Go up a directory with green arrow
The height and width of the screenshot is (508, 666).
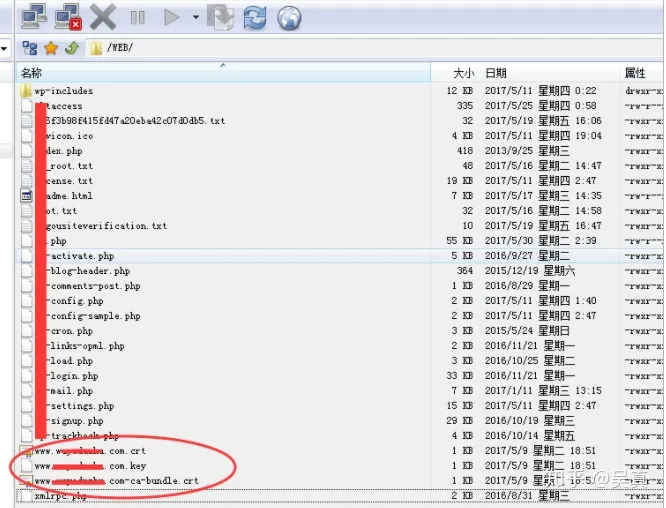point(71,47)
